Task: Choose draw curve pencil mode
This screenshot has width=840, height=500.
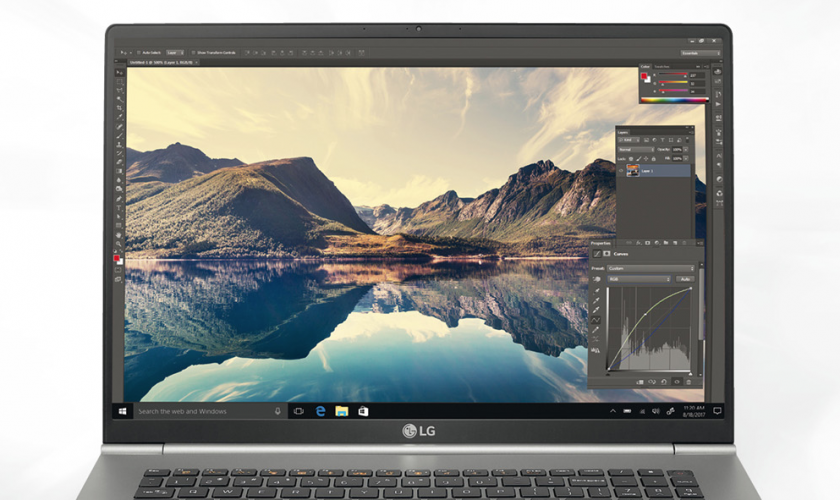Action: [x=595, y=330]
